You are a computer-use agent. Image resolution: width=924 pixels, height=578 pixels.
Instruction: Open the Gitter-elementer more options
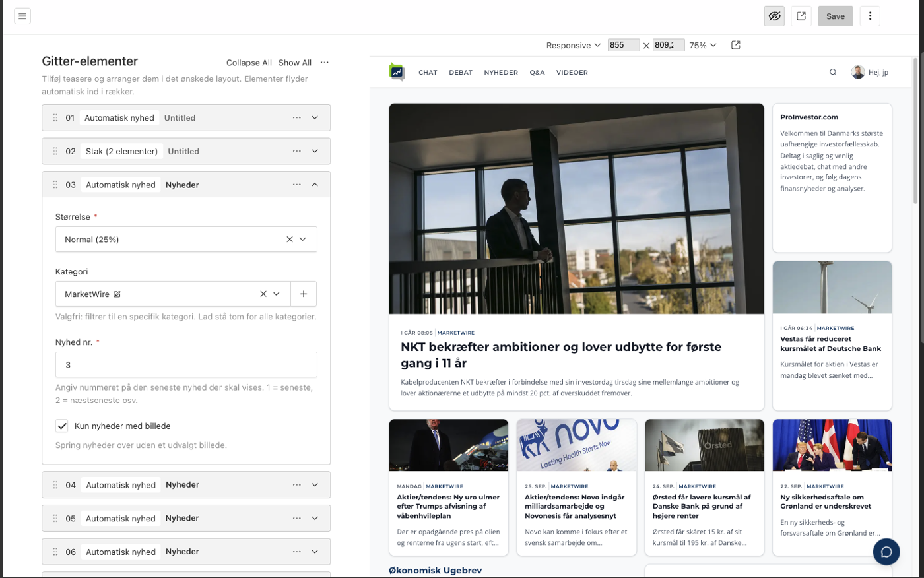tap(324, 63)
